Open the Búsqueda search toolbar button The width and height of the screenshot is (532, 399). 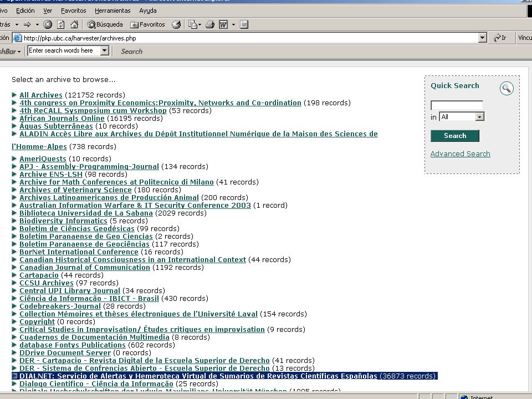[105, 24]
